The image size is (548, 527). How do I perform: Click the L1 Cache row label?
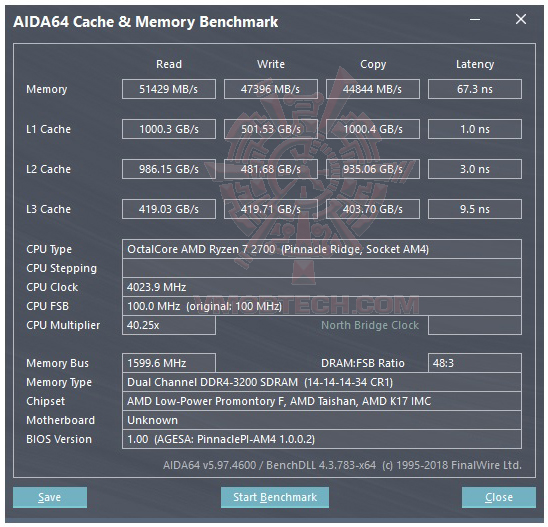48,129
